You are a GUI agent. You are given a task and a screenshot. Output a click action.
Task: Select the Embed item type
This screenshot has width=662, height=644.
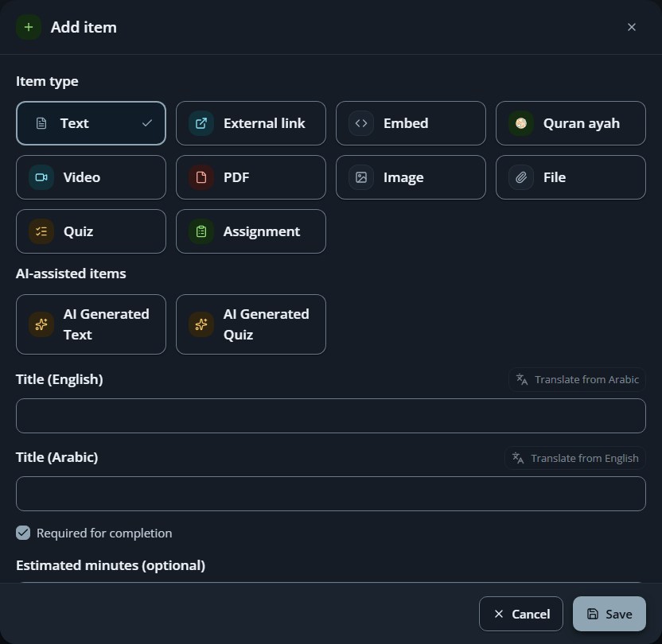(411, 123)
